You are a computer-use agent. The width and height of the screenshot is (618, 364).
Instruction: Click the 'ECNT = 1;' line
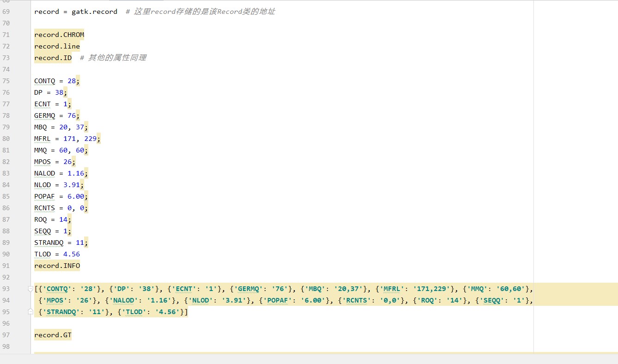click(53, 104)
